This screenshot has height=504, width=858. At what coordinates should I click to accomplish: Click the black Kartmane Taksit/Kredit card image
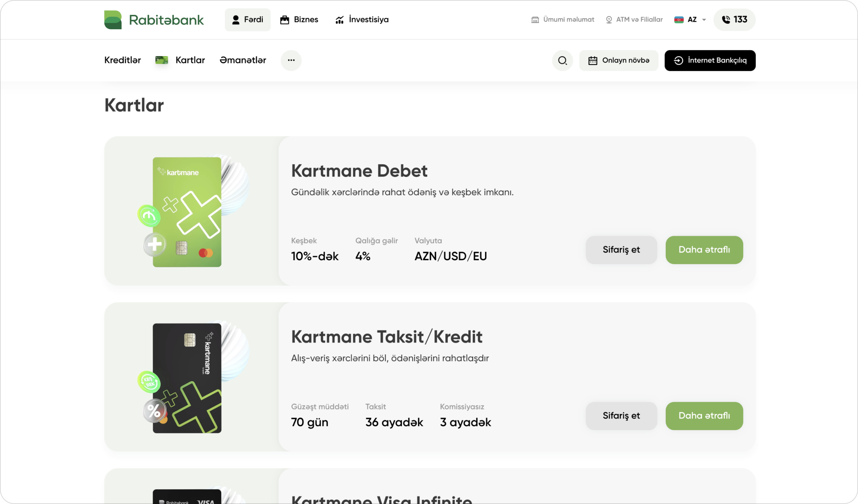tap(187, 378)
